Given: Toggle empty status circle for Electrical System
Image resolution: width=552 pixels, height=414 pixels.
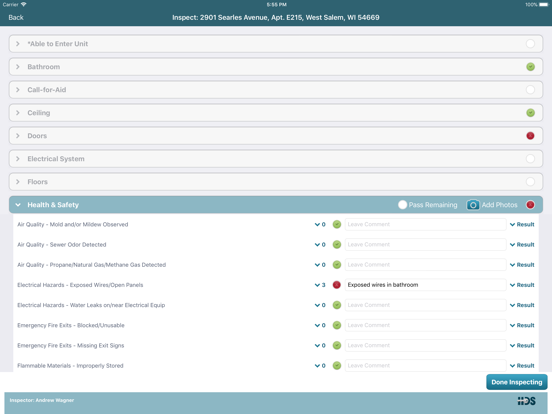Looking at the screenshot, I should [530, 159].
